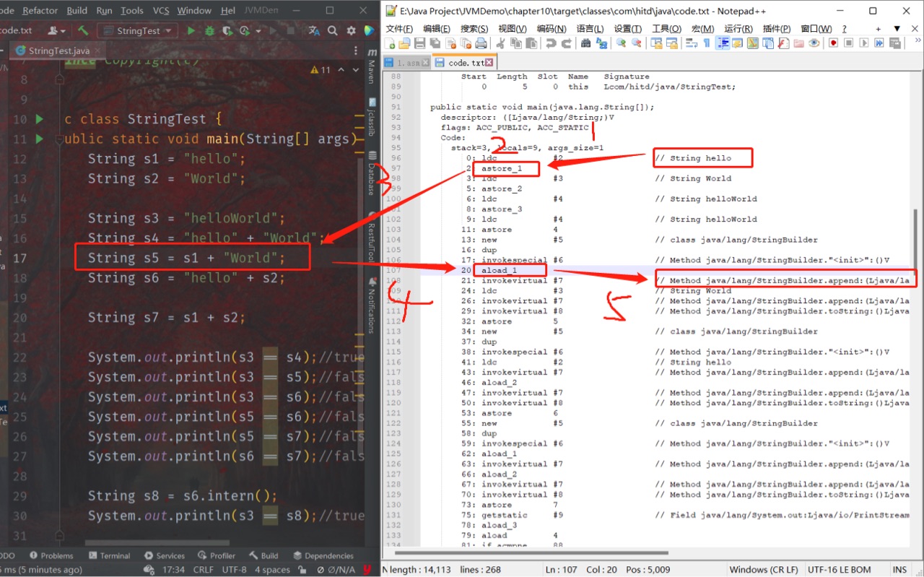Open CRLF line separator selector in IntelliJ

pos(203,570)
